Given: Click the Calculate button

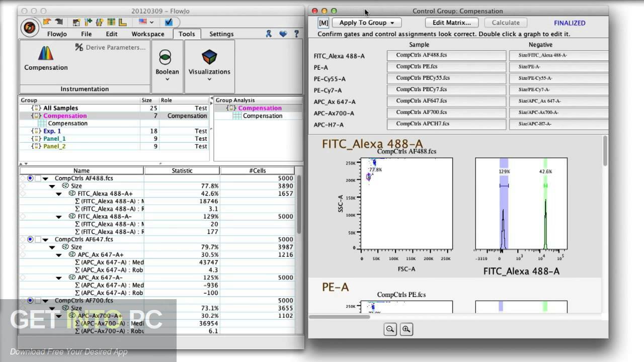Looking at the screenshot, I should [506, 23].
